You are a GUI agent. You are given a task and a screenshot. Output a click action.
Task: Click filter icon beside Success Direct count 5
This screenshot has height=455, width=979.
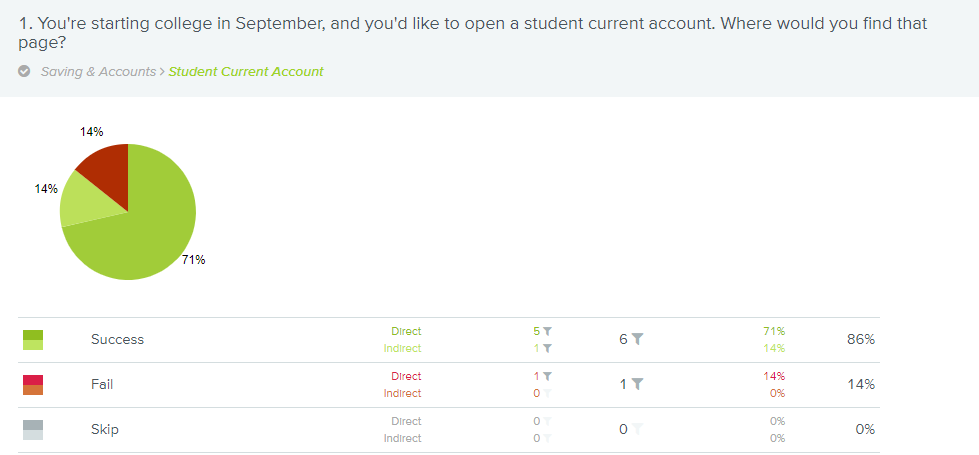click(x=548, y=331)
